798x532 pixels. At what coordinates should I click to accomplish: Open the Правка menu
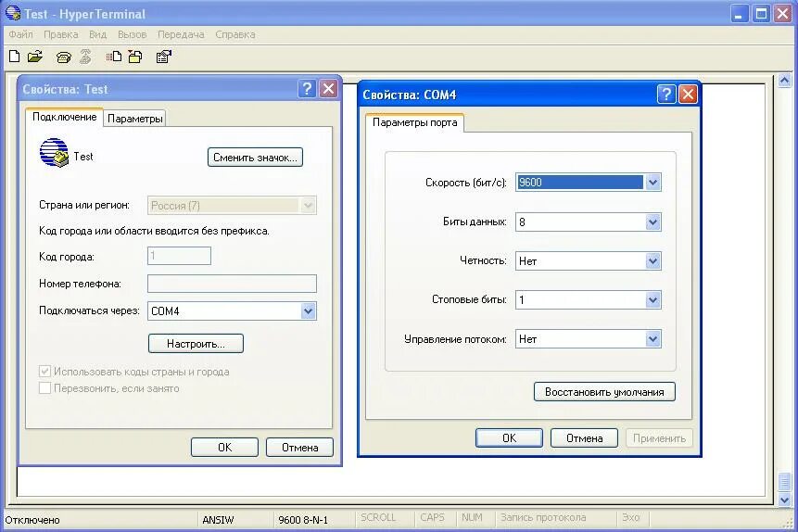click(x=61, y=34)
